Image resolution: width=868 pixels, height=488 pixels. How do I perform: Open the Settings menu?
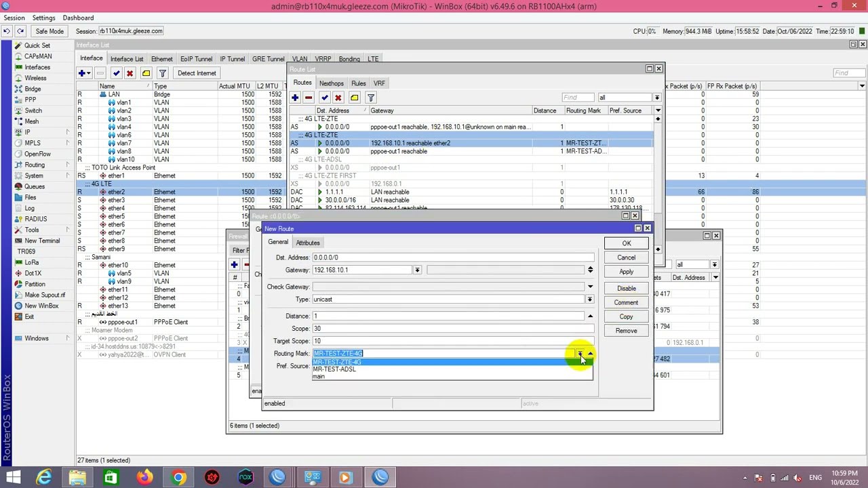pyautogui.click(x=44, y=18)
